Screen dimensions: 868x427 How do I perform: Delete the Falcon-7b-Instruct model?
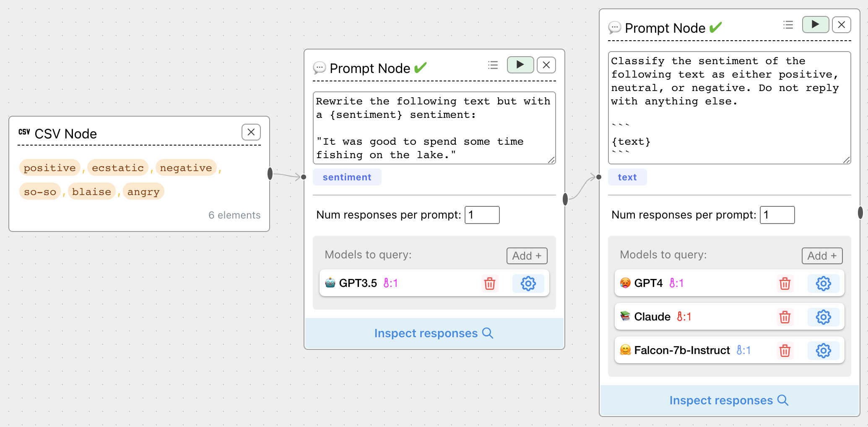click(x=785, y=351)
